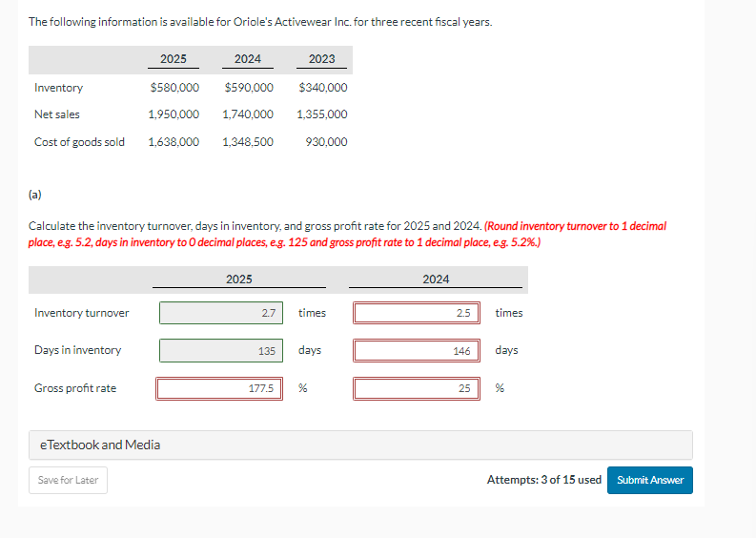Click the Attempts: 3 of 15 used text
Image resolution: width=756 pixels, height=538 pixels.
coord(544,480)
